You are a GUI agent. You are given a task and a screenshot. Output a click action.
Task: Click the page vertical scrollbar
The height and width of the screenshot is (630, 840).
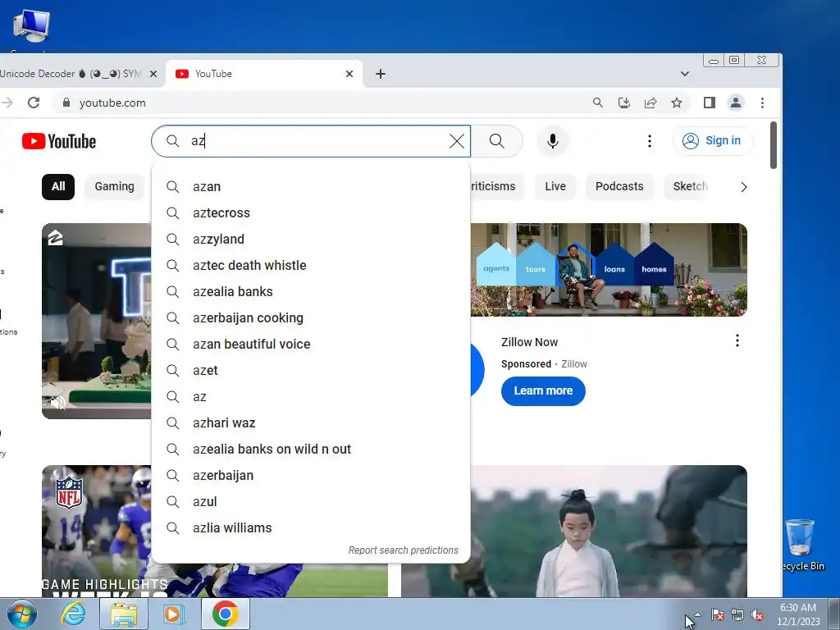(x=773, y=145)
